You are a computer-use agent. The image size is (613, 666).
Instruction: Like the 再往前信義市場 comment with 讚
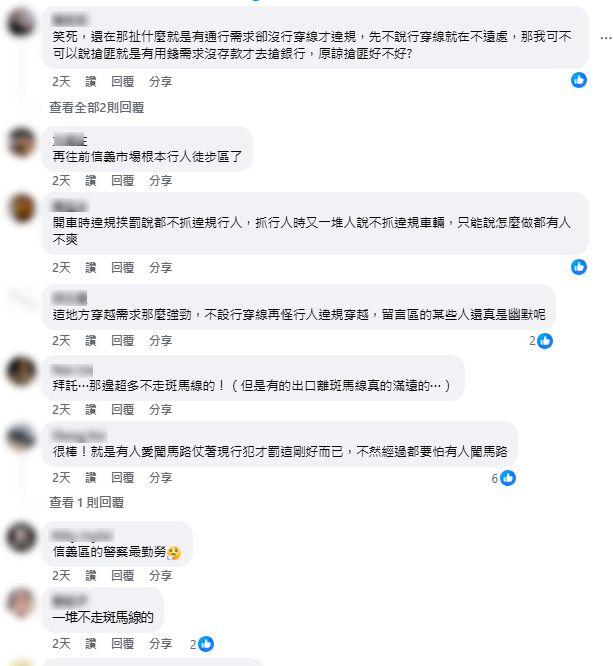coord(90,181)
